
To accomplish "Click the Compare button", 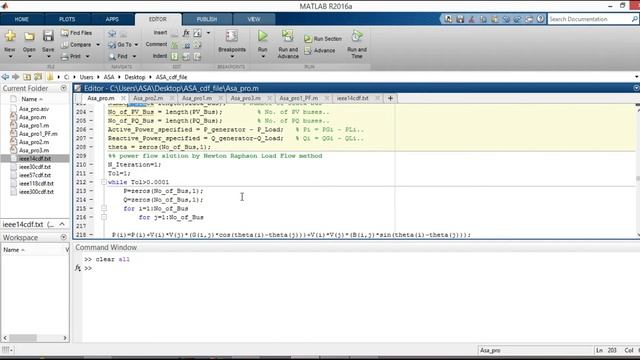I will tap(76, 44).
